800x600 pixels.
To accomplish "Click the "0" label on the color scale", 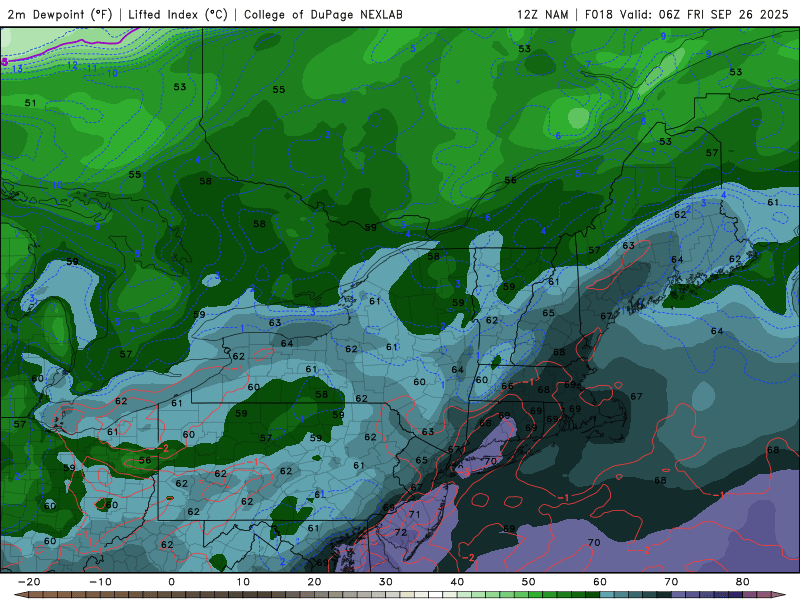I will click(171, 582).
